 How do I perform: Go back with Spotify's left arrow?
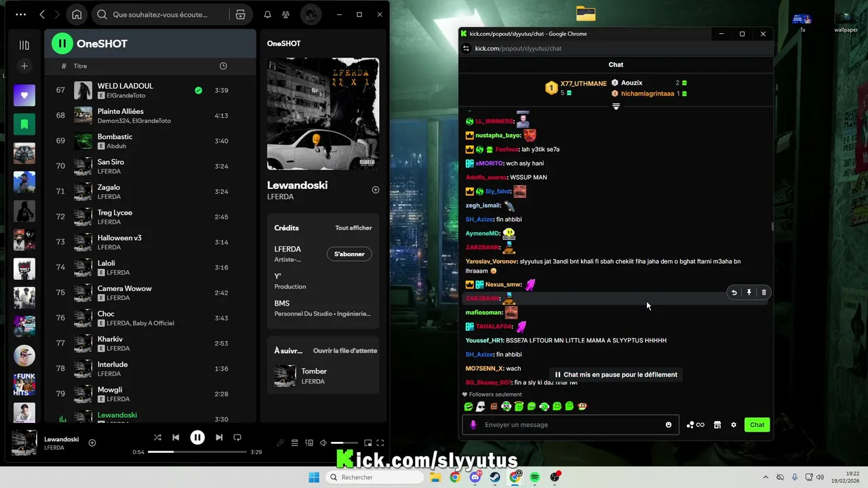coord(42,14)
